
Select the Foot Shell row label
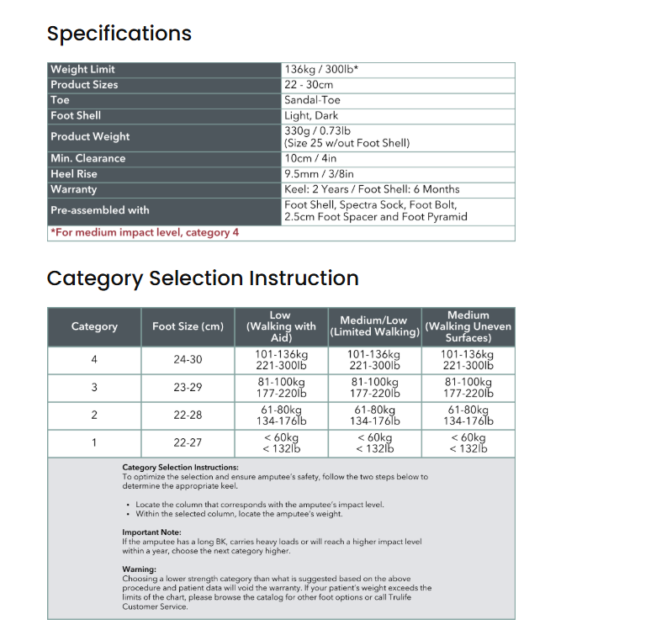pyautogui.click(x=76, y=116)
